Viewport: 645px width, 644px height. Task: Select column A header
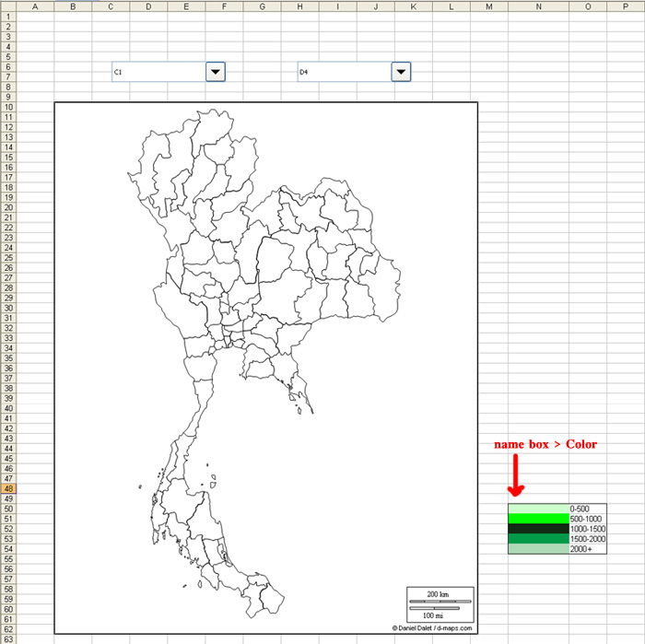pos(35,6)
